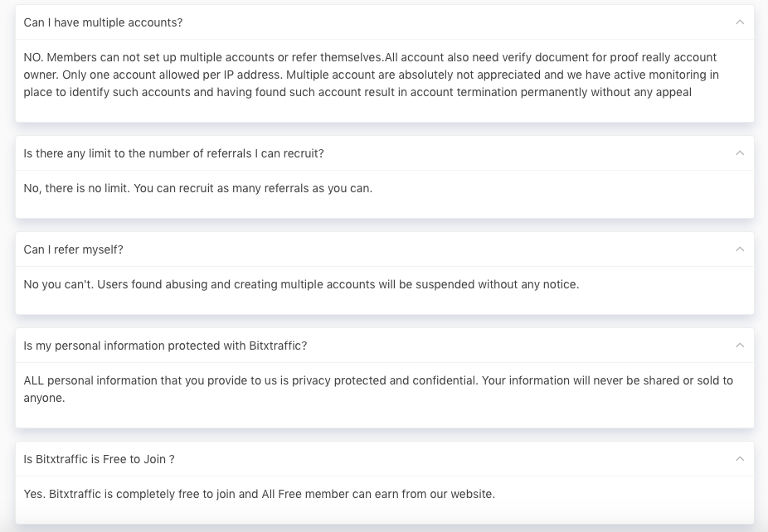Click the privacy protected and confidential answer
The height and width of the screenshot is (532, 768).
[378, 380]
